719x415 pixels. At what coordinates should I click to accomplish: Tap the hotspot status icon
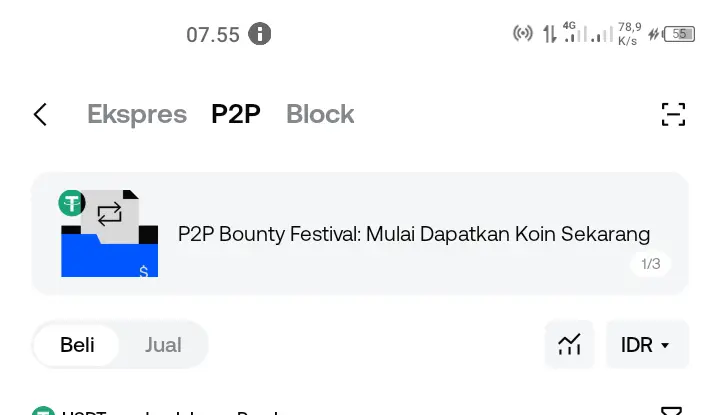(523, 33)
